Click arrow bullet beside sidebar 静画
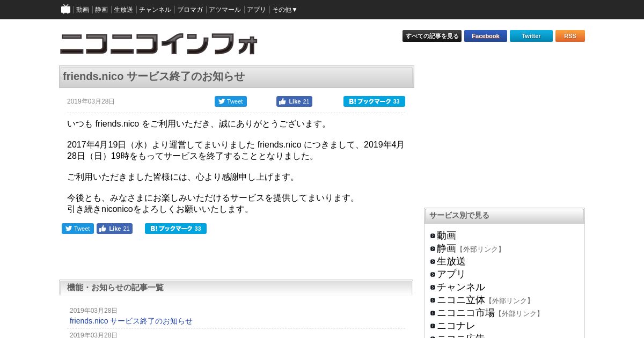 pos(433,249)
